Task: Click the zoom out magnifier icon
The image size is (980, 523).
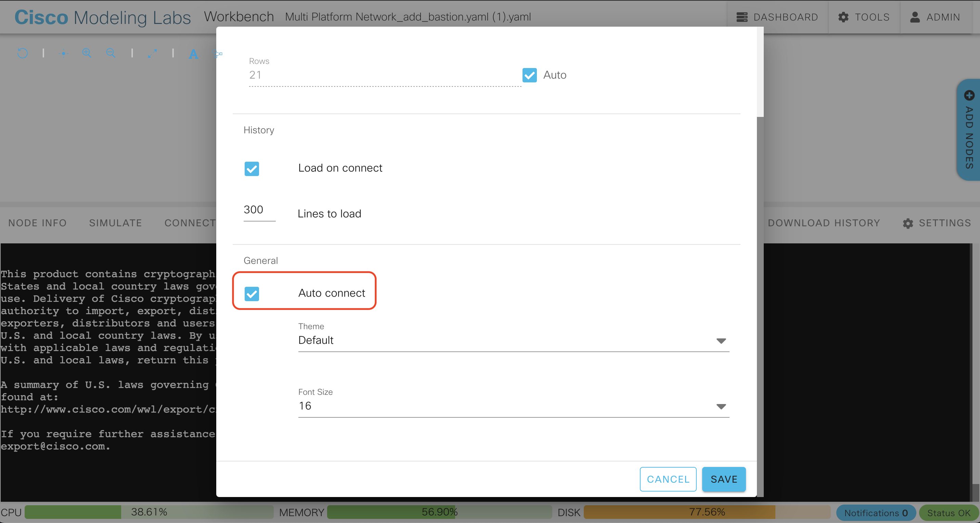Action: point(111,53)
